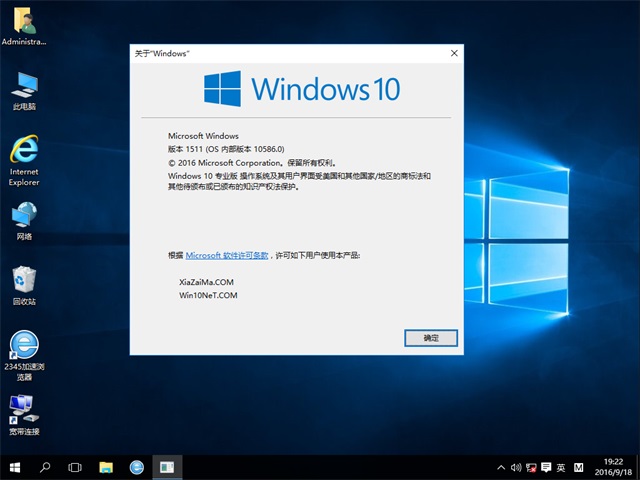
Task: Select the About Windows taskbar window button
Action: point(167,467)
